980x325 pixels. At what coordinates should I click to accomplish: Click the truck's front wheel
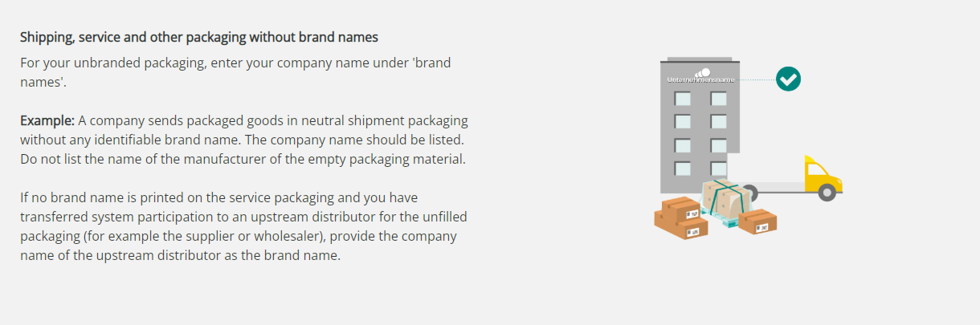click(826, 193)
